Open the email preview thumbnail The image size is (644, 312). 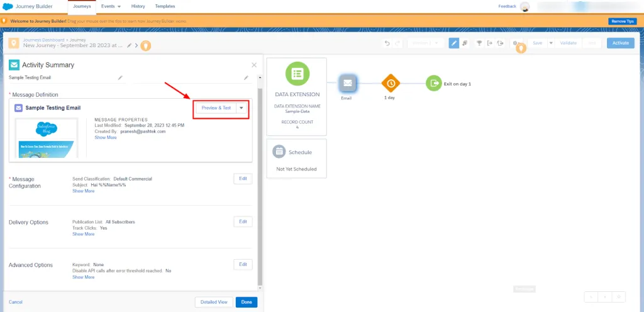tap(47, 138)
